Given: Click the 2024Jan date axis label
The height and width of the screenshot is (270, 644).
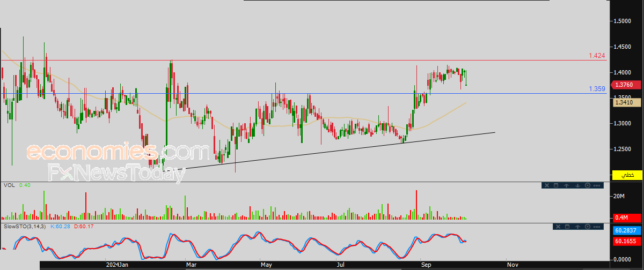Looking at the screenshot, I should [x=116, y=265].
